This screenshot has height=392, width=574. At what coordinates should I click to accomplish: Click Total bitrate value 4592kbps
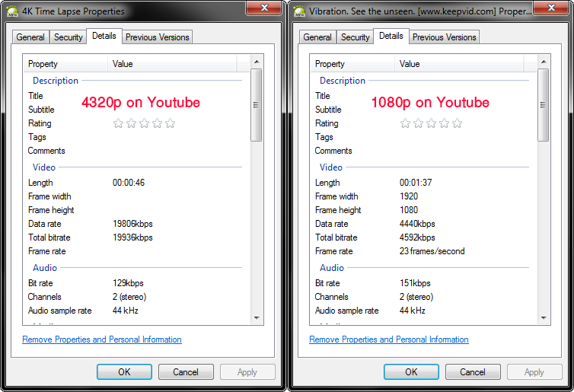[417, 237]
